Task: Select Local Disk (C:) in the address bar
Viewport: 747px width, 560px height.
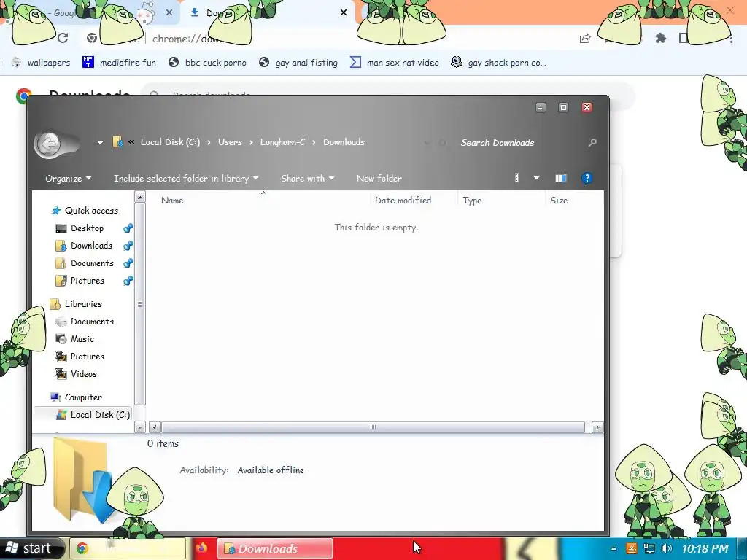Action: click(x=170, y=142)
